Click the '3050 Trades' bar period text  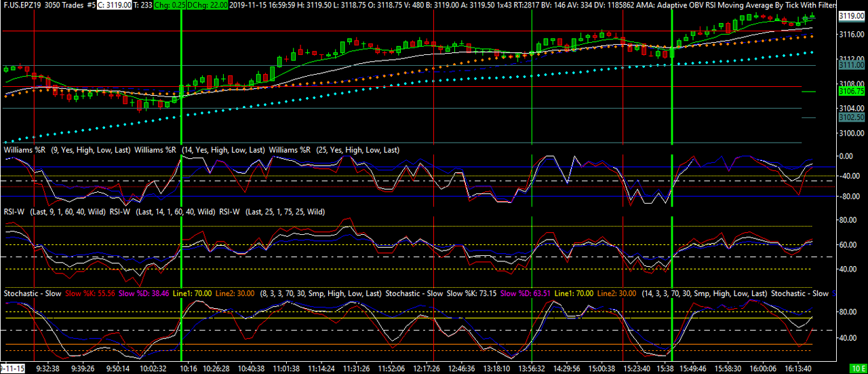[x=64, y=5]
